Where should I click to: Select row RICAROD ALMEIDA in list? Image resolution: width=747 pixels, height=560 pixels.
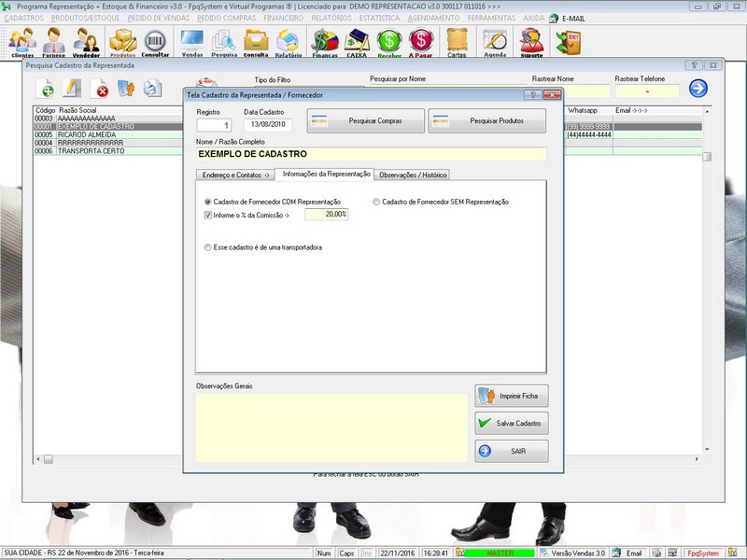[107, 134]
